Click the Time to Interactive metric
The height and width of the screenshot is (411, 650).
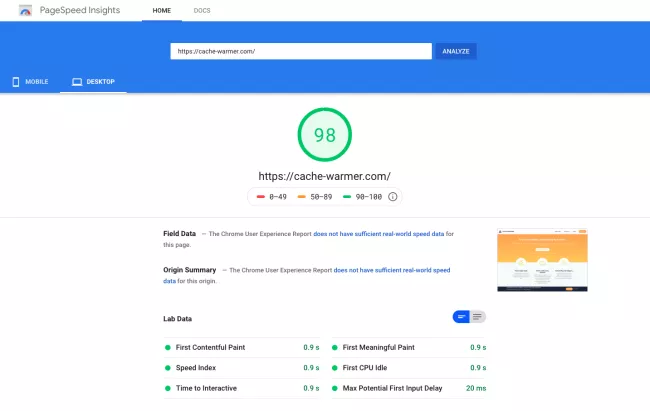coord(242,388)
